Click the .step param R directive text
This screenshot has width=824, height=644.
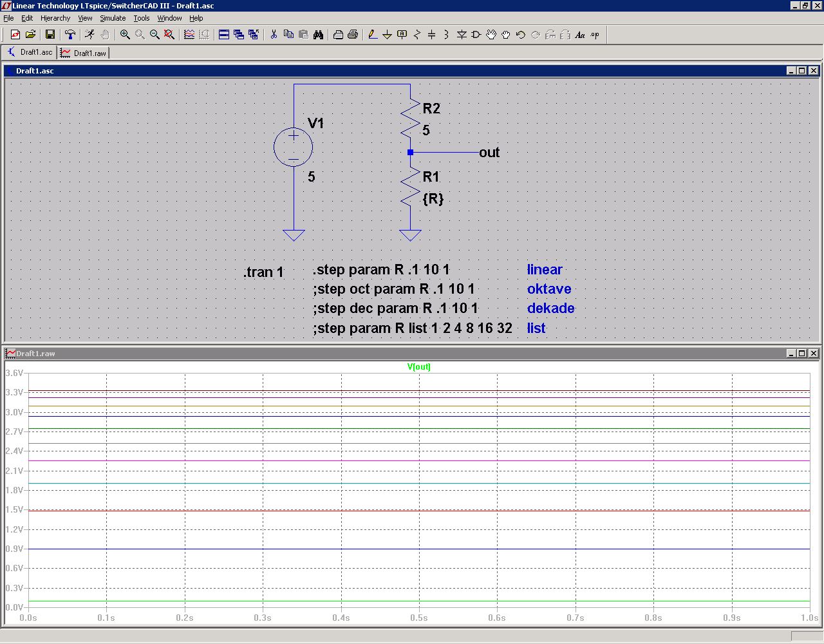381,270
